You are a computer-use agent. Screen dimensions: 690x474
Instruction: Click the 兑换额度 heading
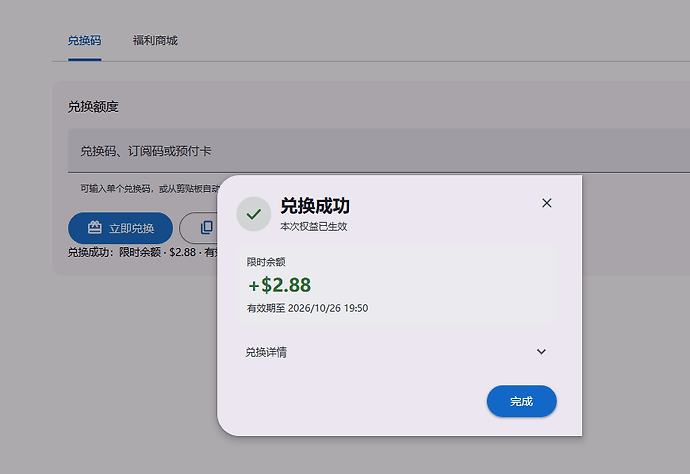93,107
